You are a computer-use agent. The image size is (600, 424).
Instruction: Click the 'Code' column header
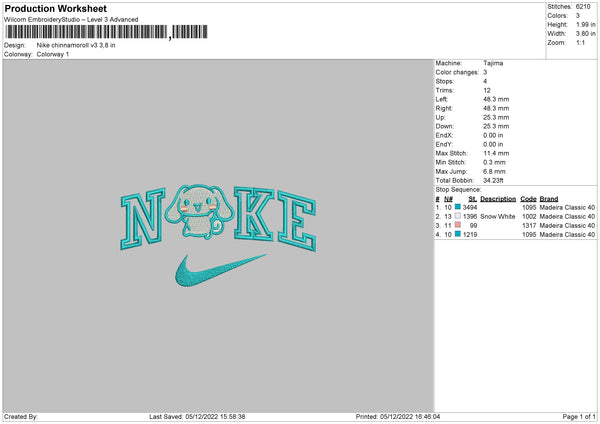click(x=528, y=199)
